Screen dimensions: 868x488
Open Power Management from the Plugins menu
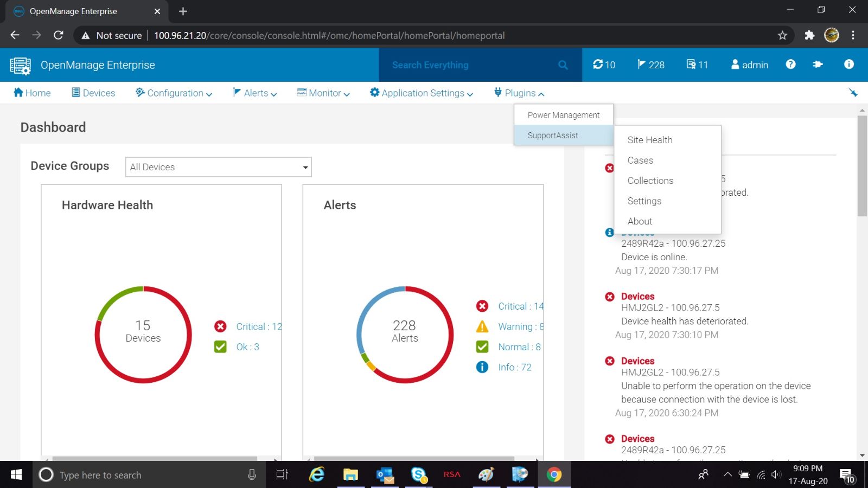(563, 115)
